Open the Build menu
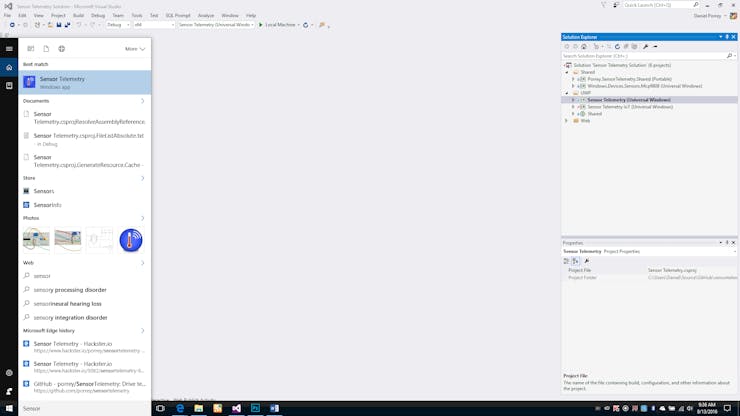 pos(78,16)
